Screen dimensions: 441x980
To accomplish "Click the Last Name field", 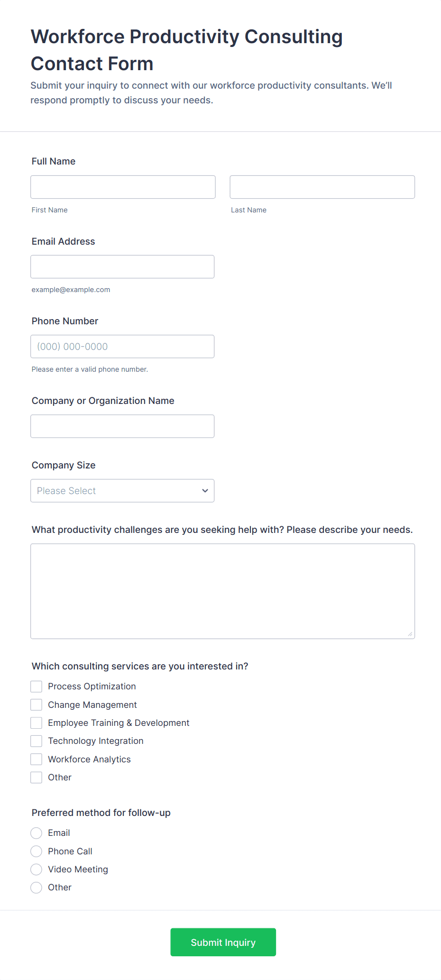I will point(322,187).
